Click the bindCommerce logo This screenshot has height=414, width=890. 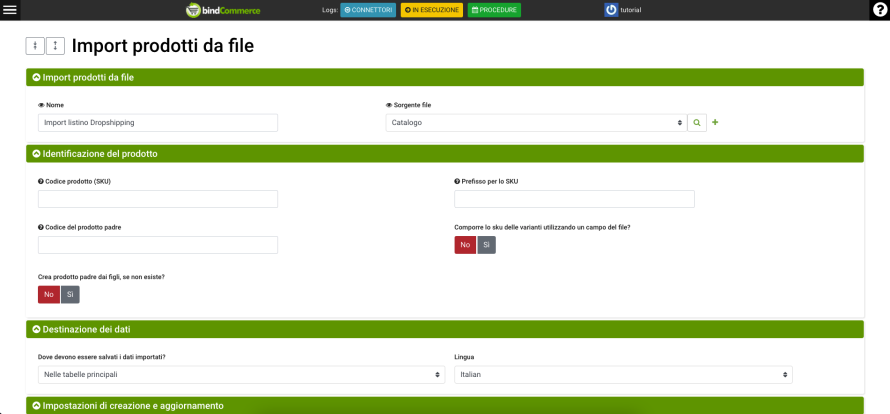(223, 10)
